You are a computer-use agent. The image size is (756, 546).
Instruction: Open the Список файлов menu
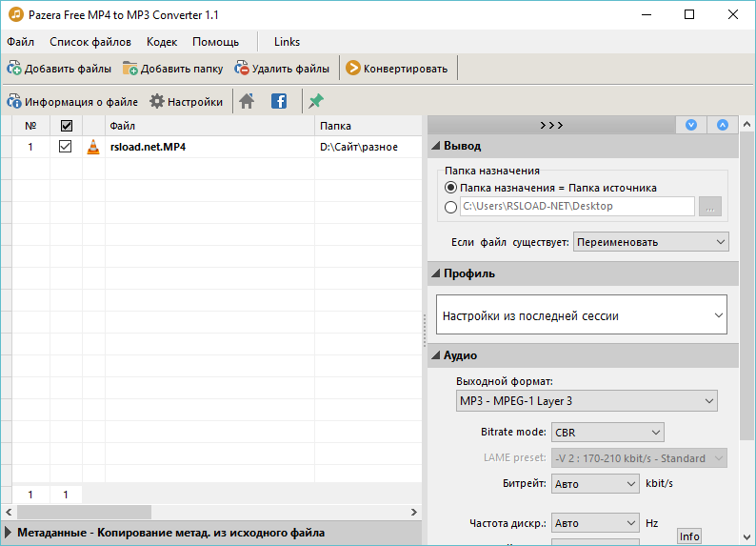(90, 42)
